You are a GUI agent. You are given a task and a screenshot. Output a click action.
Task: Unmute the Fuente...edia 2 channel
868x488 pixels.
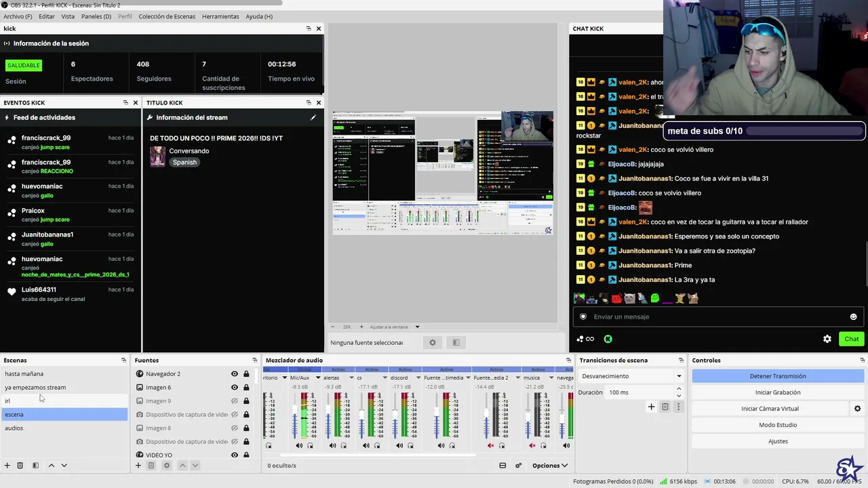[x=490, y=445]
